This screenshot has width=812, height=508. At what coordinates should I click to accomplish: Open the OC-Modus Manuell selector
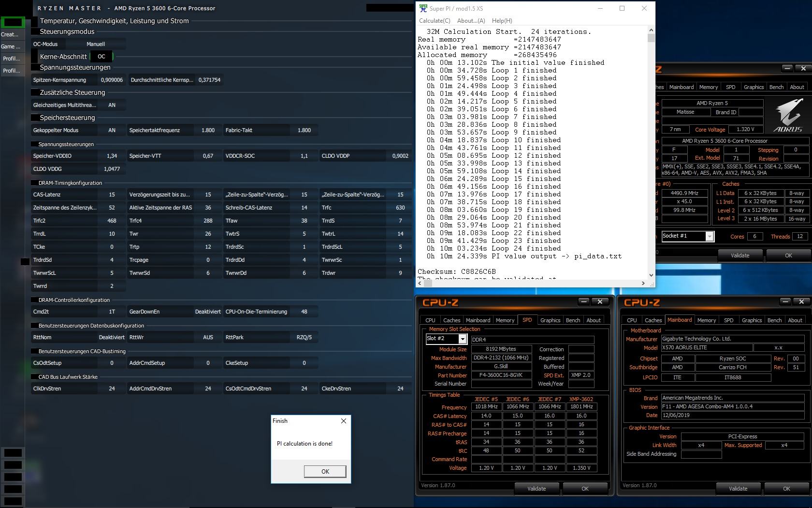[96, 44]
